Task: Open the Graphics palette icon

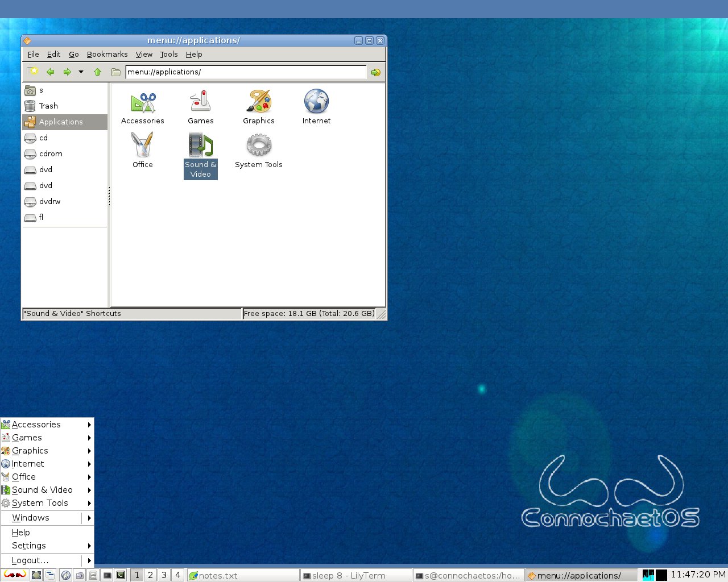Action: click(x=259, y=102)
